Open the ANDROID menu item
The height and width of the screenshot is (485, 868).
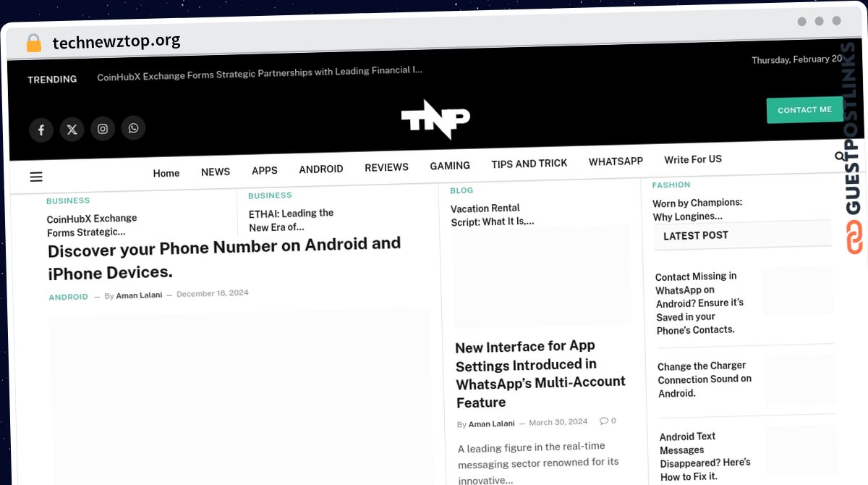coord(321,169)
